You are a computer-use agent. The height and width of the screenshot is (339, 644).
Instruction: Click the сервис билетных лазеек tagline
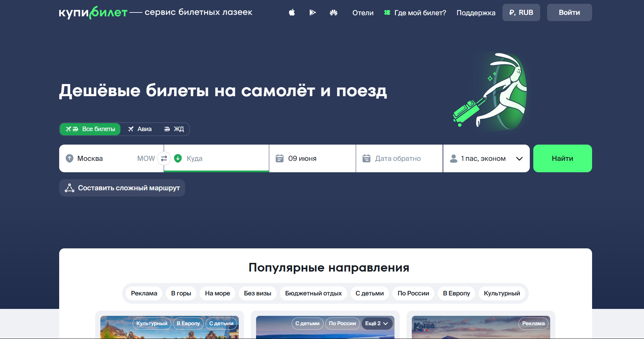[x=198, y=12]
